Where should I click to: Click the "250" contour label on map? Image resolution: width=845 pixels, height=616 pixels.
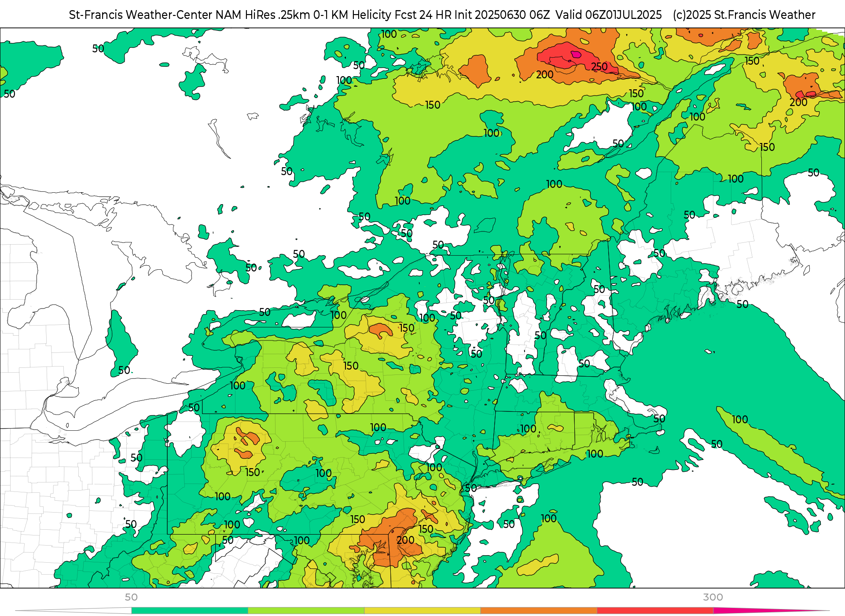(x=599, y=66)
